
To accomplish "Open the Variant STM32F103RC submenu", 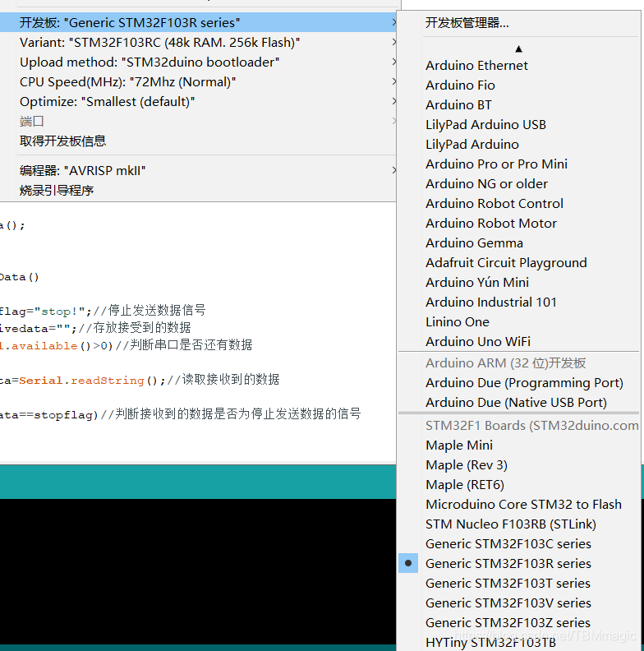I will tap(198, 43).
